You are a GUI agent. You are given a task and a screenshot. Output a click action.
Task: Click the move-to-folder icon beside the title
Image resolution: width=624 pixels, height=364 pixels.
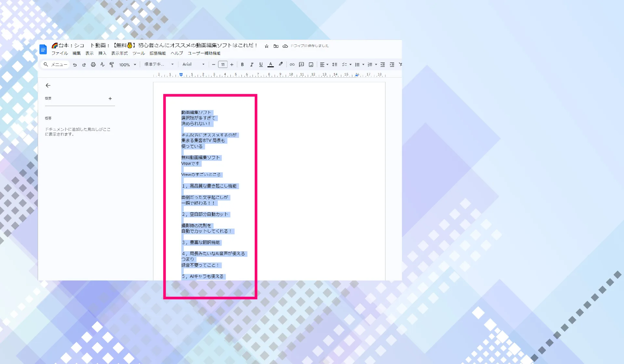point(276,46)
